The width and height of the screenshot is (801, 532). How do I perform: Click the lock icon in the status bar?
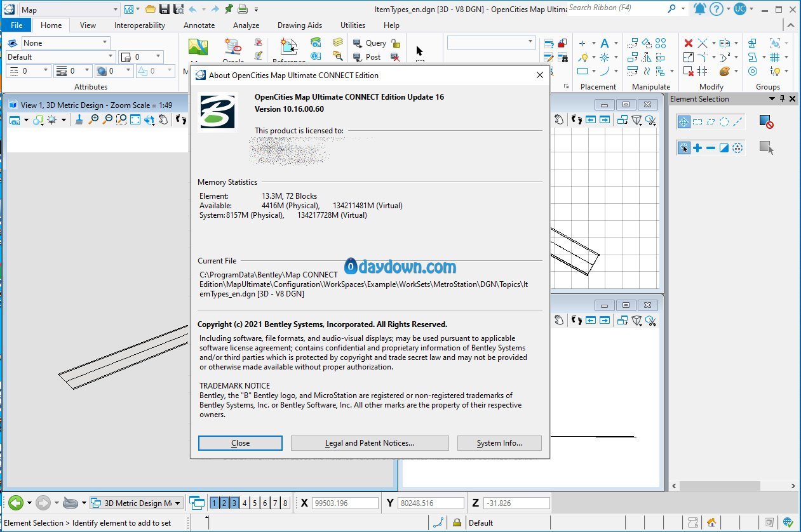(x=456, y=523)
